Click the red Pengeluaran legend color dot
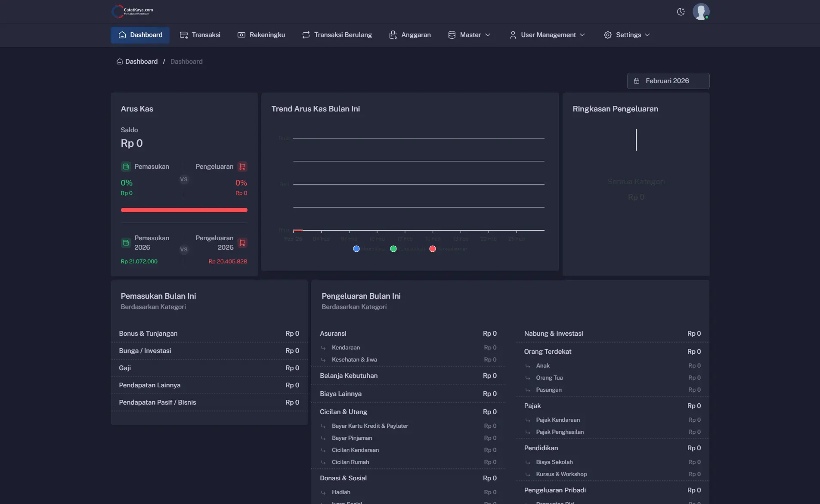 pyautogui.click(x=433, y=249)
